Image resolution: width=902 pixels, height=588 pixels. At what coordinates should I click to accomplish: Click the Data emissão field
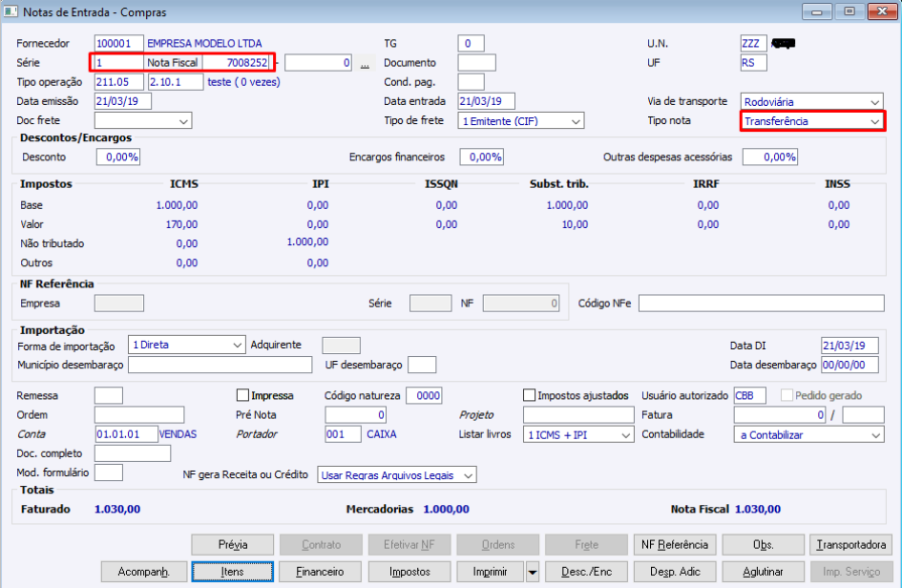coord(123,101)
